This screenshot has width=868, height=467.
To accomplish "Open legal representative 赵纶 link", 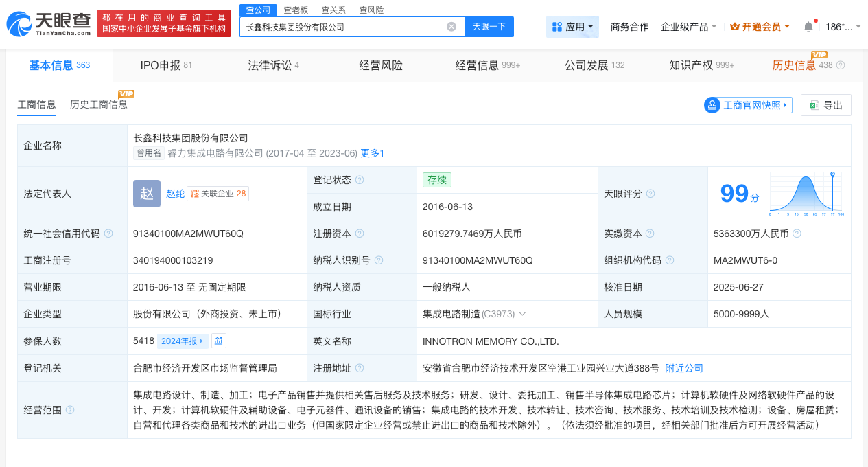I will [x=175, y=194].
